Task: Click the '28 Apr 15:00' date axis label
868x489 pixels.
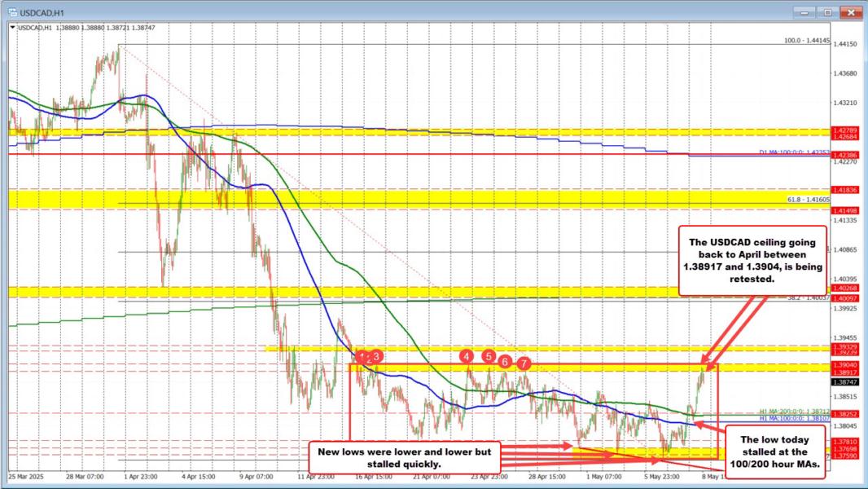Action: coord(547,476)
